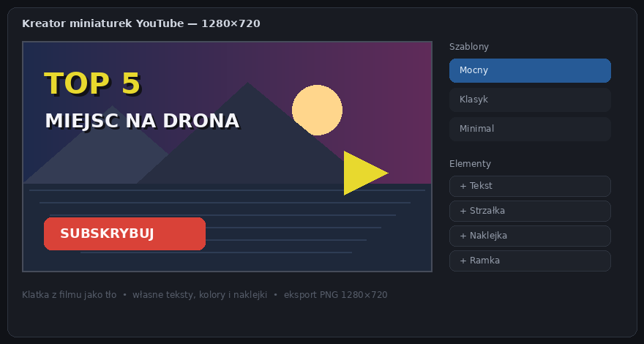
Task: Add a frame with + Ramka
Action: 530,261
